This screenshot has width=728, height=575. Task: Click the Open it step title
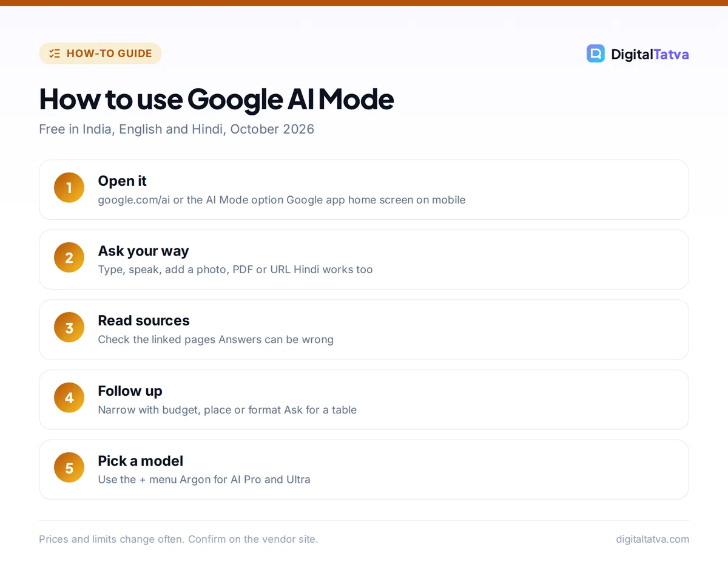(x=123, y=181)
